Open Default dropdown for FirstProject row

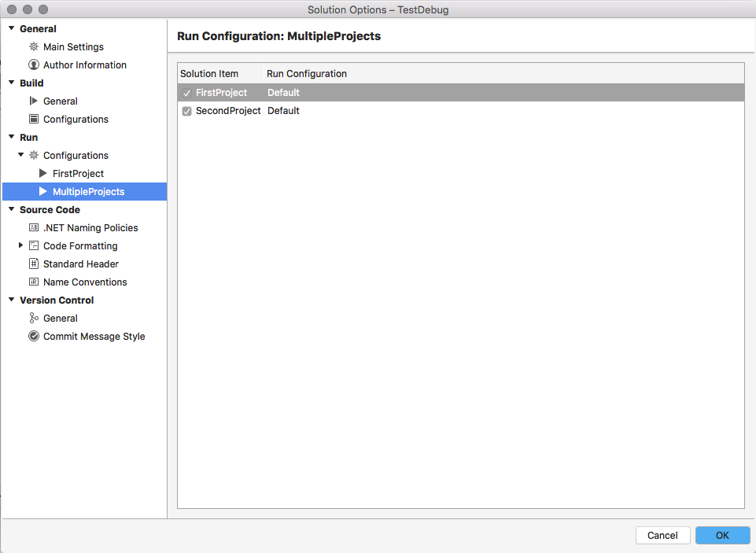point(283,93)
